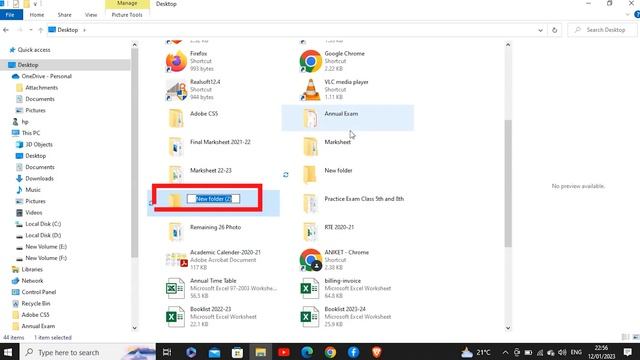Open New Volume (E:) in sidebar

(46, 247)
